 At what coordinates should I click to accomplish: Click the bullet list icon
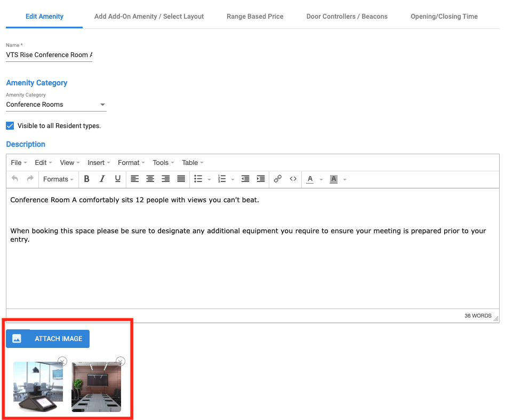[198, 179]
